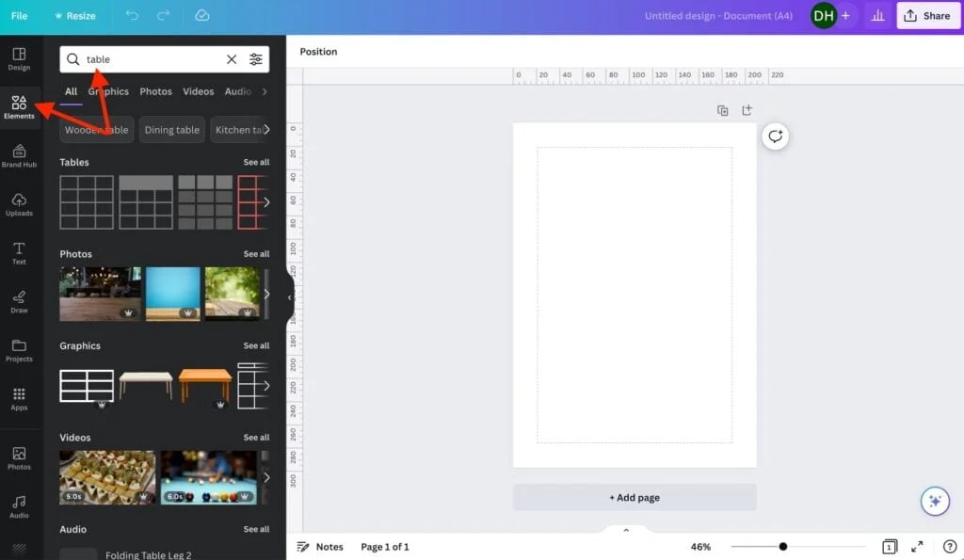Screen dimensions: 964x560
Task: Expand the bottom toolbar chevron
Action: [625, 530]
